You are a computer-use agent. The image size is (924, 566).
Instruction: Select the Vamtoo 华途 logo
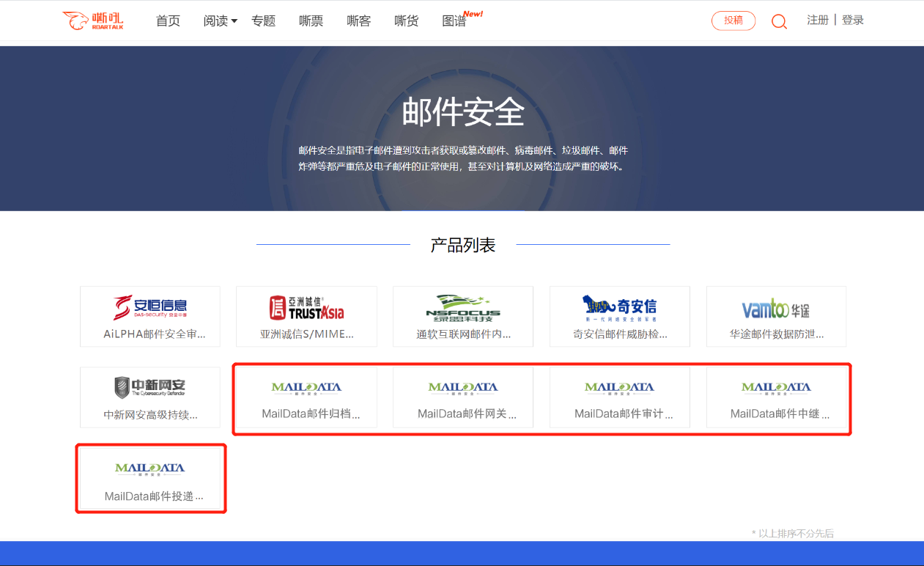[776, 308]
